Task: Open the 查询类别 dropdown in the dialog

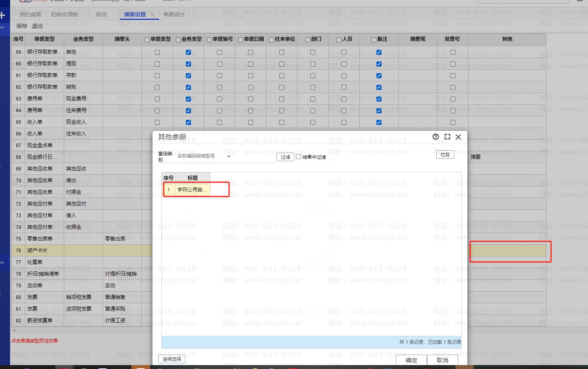Action: point(229,156)
